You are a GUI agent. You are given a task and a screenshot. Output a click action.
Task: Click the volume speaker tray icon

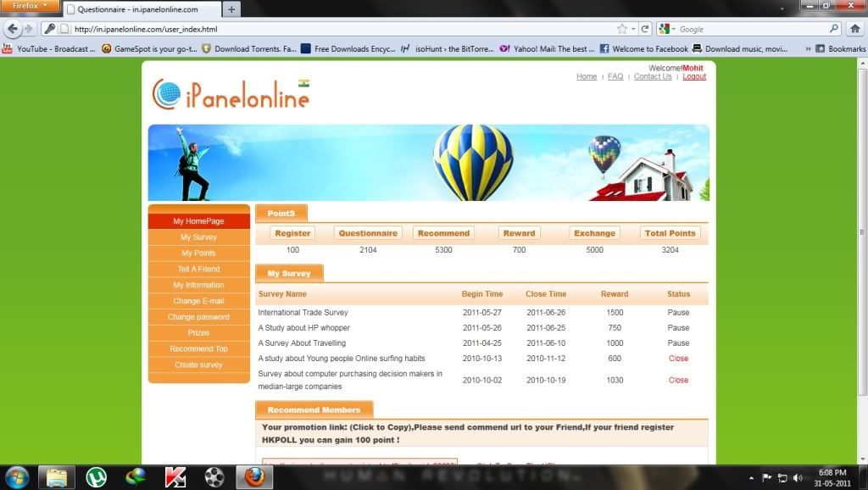pyautogui.click(x=798, y=478)
